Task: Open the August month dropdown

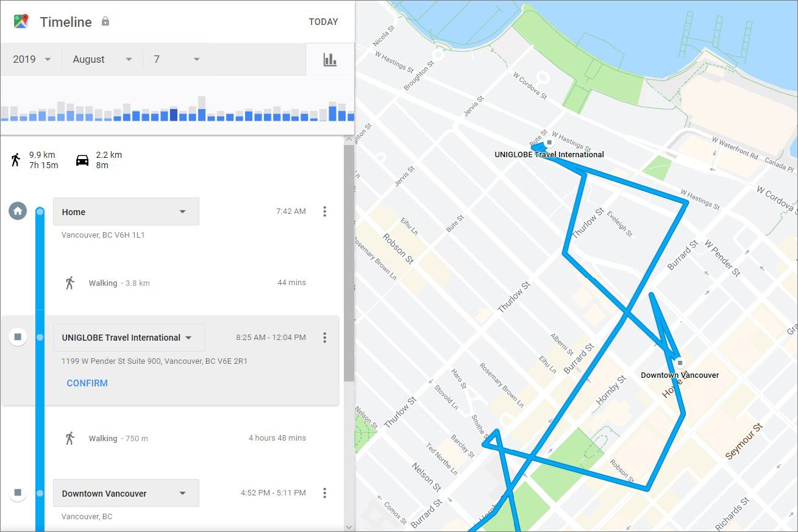Action: pyautogui.click(x=102, y=59)
